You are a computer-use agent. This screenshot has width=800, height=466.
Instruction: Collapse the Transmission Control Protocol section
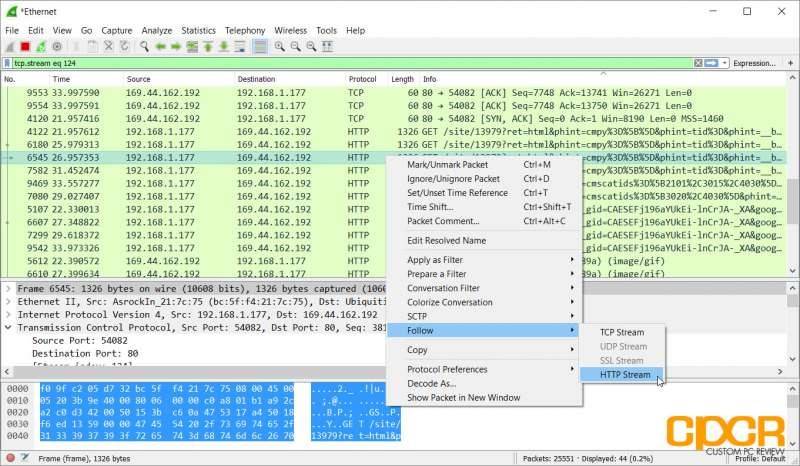pyautogui.click(x=8, y=328)
